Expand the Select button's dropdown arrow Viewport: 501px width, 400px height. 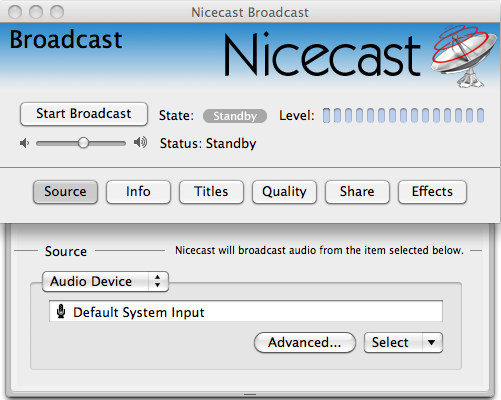pyautogui.click(x=432, y=342)
